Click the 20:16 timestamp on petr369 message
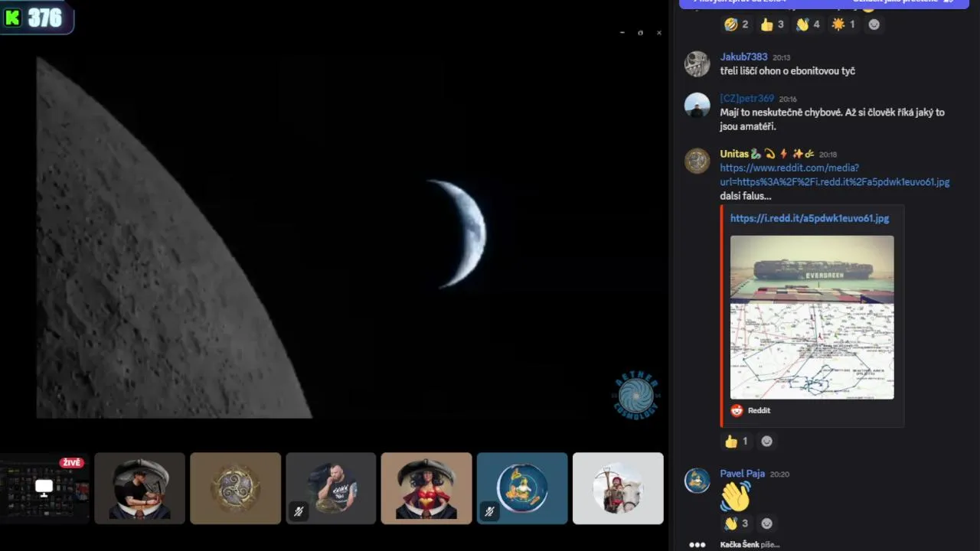The height and width of the screenshot is (551, 980). (x=788, y=99)
